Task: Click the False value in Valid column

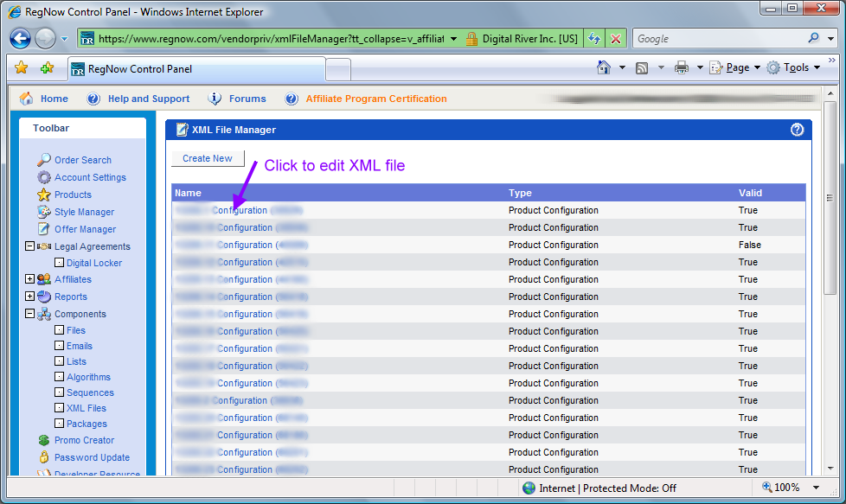Action: (749, 245)
